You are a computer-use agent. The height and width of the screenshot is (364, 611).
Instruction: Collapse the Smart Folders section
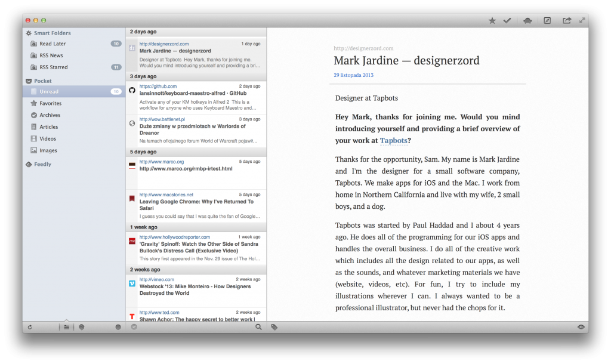(x=29, y=33)
